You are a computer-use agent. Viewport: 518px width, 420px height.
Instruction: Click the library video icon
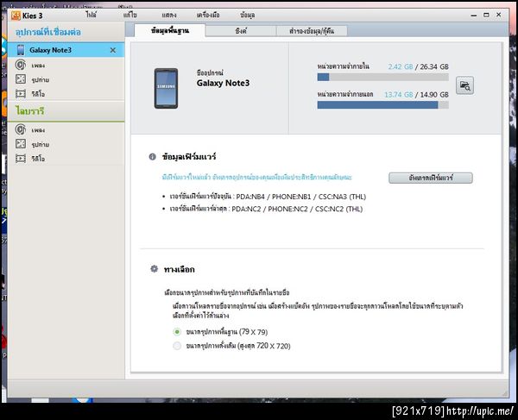(21, 159)
